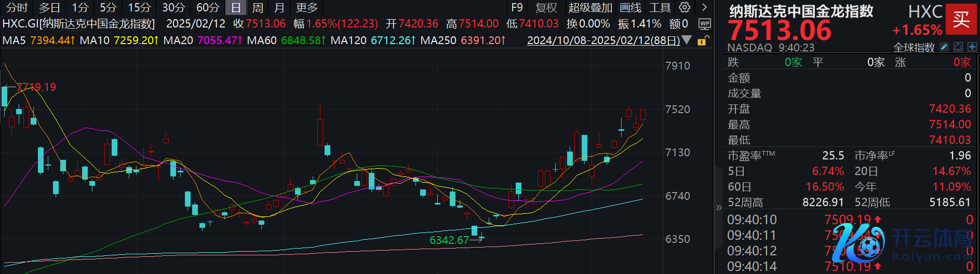980x274 pixels.
Task: Open the 画线 drawing tools
Action: pyautogui.click(x=630, y=8)
